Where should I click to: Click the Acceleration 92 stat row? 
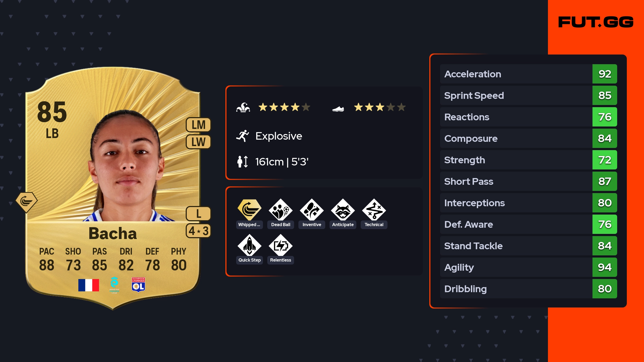coord(528,74)
